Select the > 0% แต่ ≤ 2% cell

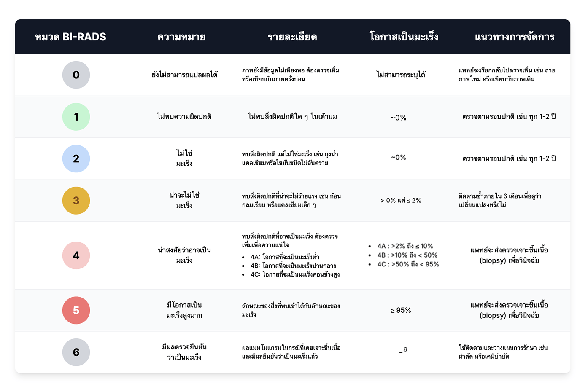click(x=401, y=201)
